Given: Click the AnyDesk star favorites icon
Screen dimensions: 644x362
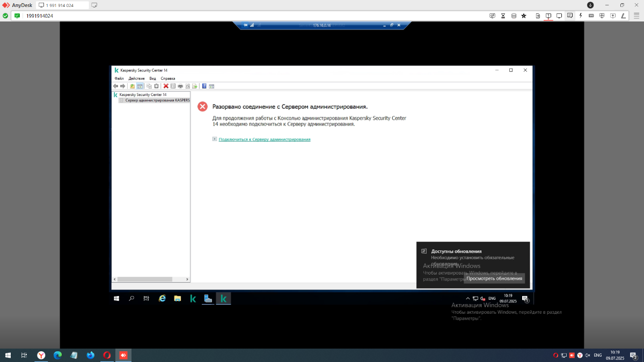Looking at the screenshot, I should pyautogui.click(x=524, y=16).
